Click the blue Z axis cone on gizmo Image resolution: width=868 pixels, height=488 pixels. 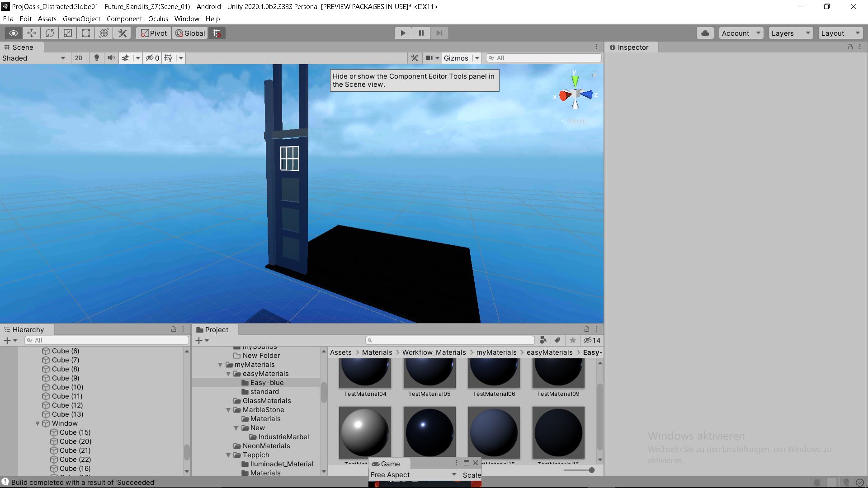pyautogui.click(x=588, y=94)
